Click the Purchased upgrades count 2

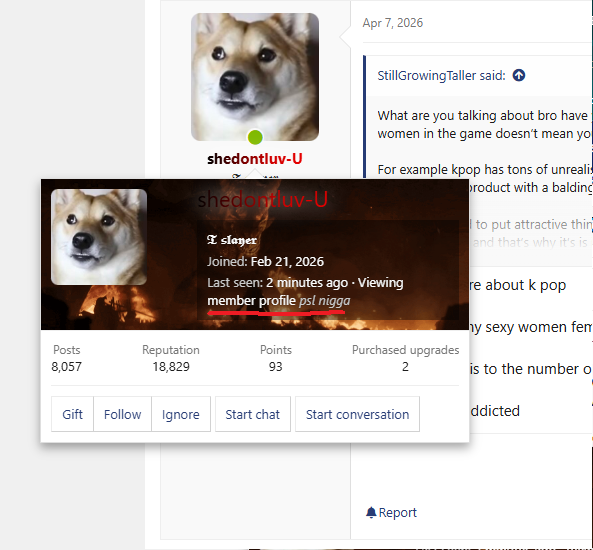405,367
